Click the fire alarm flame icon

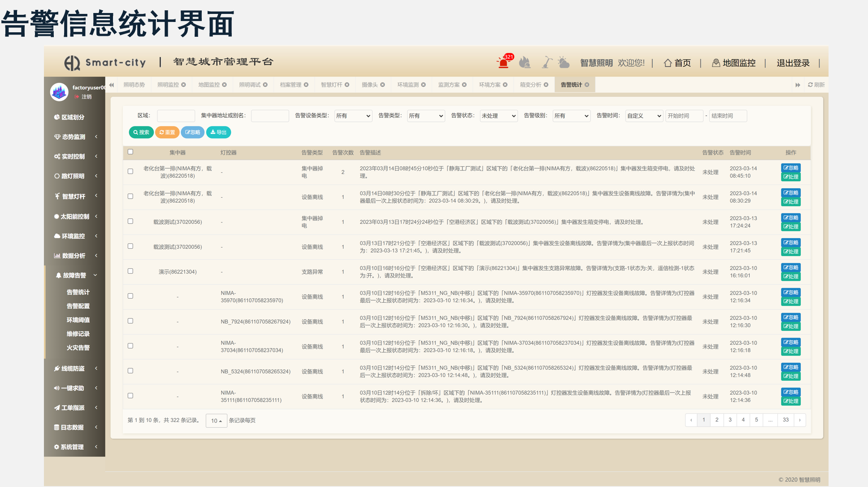tap(525, 62)
